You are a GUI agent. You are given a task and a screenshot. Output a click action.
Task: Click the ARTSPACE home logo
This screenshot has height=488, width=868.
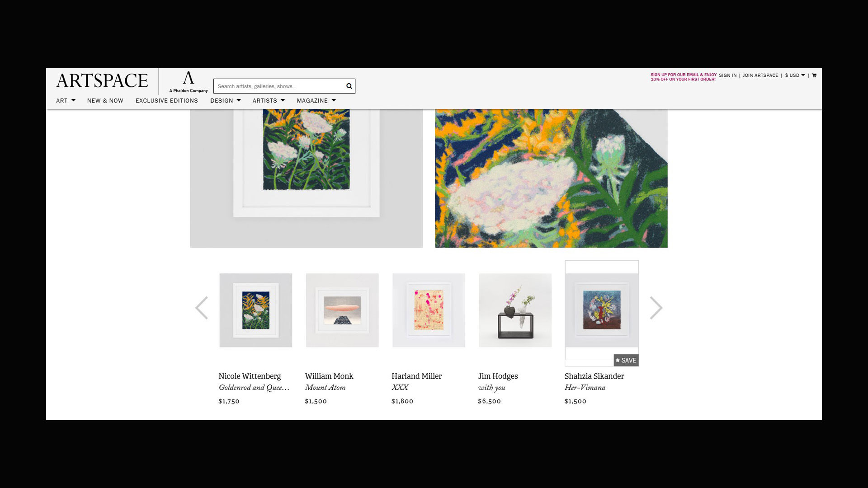[102, 81]
